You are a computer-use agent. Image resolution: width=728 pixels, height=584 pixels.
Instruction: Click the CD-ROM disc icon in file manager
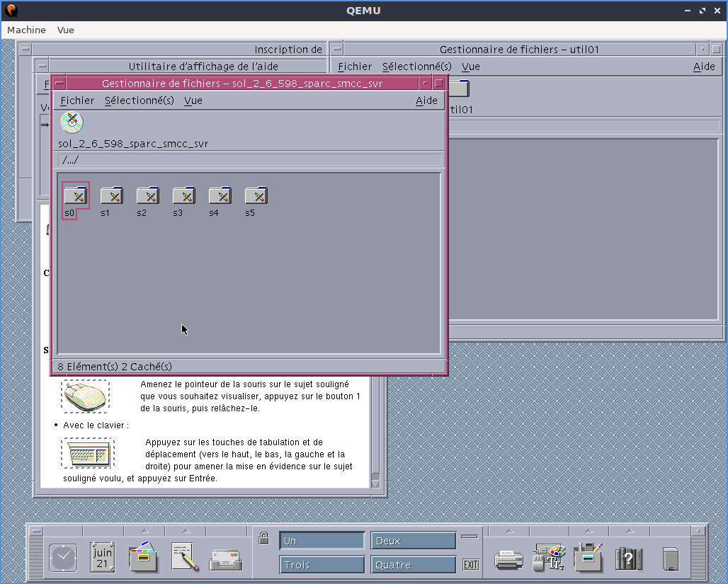click(72, 123)
